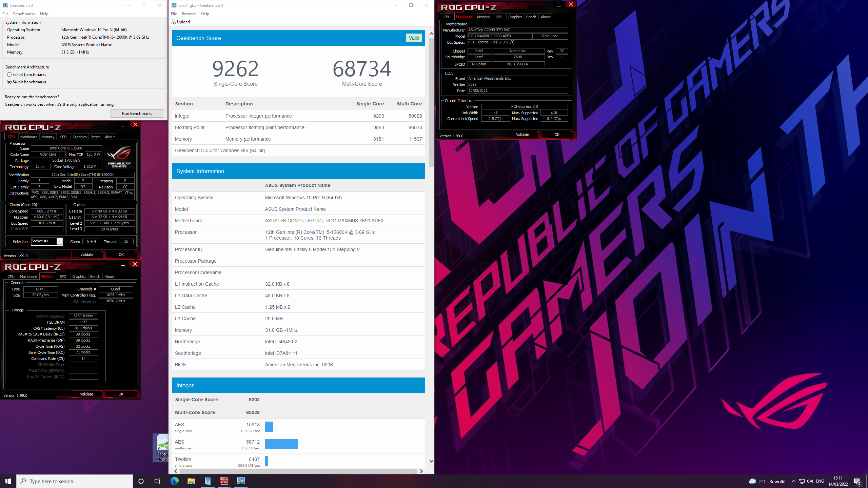Switch to CPU tab in Memory window
Image resolution: width=868 pixels, height=488 pixels.
pyautogui.click(x=11, y=277)
